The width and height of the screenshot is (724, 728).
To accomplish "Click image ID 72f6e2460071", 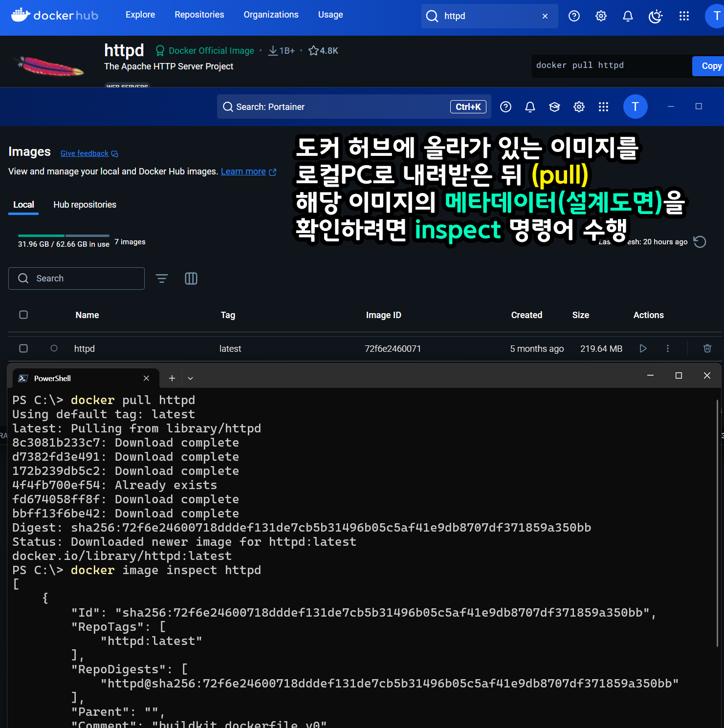I will 393,349.
